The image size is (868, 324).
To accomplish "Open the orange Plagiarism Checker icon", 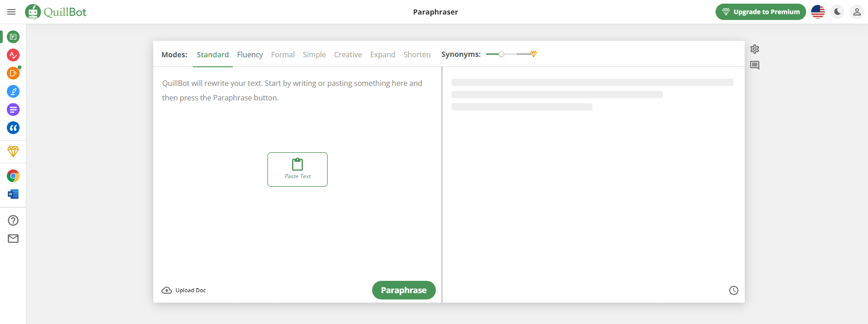I will pyautogui.click(x=13, y=73).
